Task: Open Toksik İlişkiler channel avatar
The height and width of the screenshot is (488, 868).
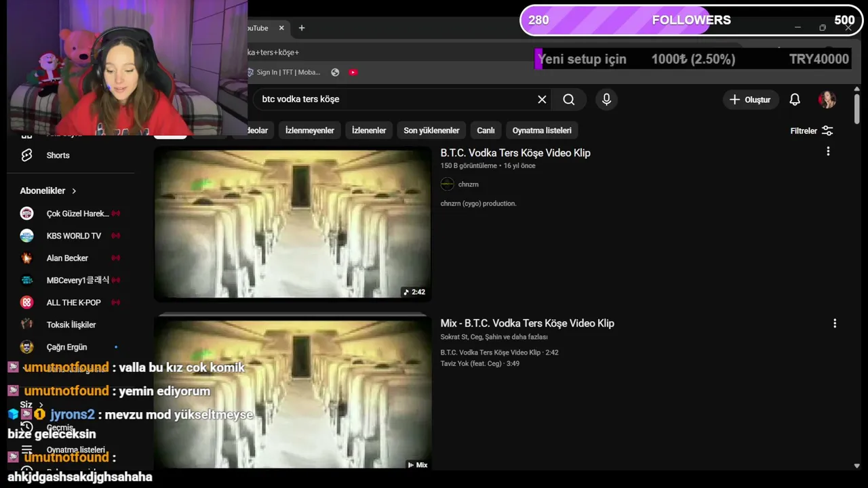Action: pyautogui.click(x=26, y=325)
